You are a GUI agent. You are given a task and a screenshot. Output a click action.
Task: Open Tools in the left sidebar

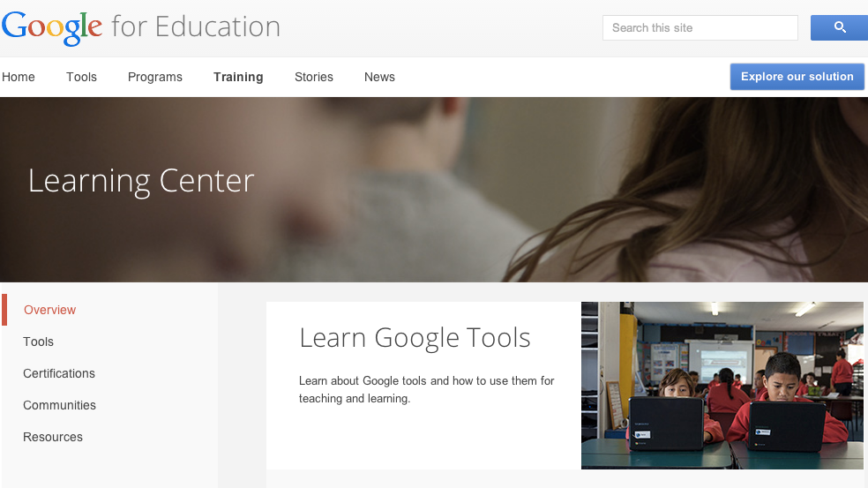38,342
